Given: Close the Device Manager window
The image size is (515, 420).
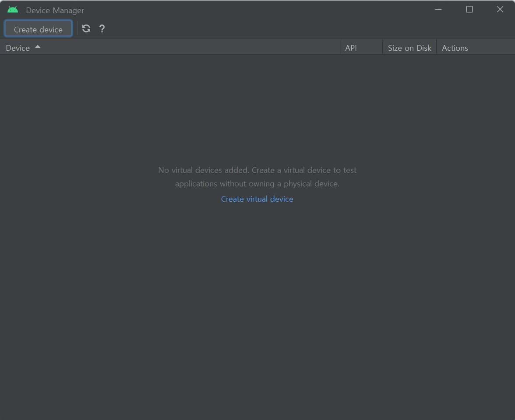Looking at the screenshot, I should (500, 10).
